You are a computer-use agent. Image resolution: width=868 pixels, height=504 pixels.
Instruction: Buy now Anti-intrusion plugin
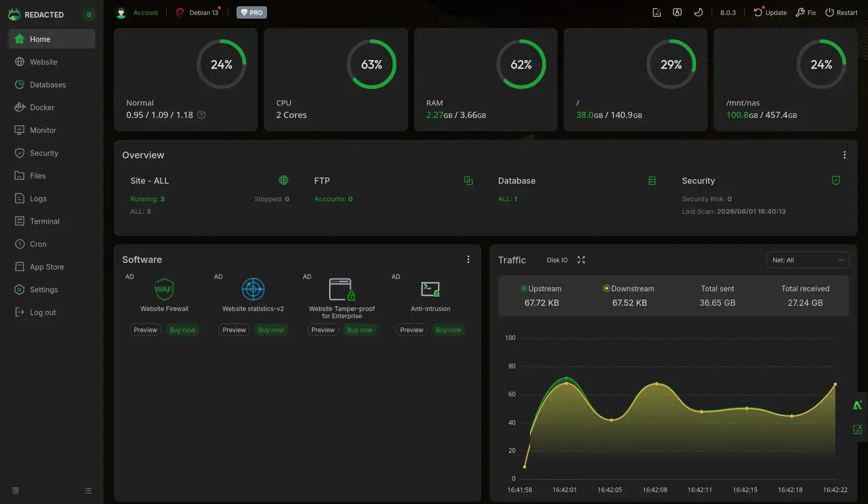pyautogui.click(x=448, y=330)
